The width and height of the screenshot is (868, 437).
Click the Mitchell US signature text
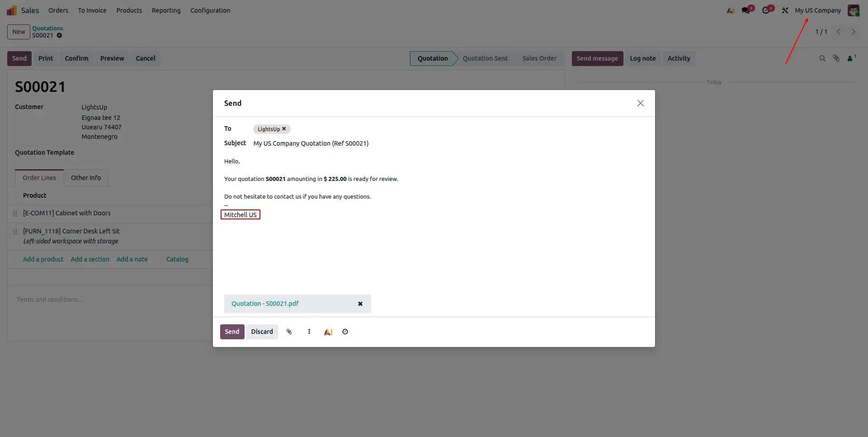point(241,215)
